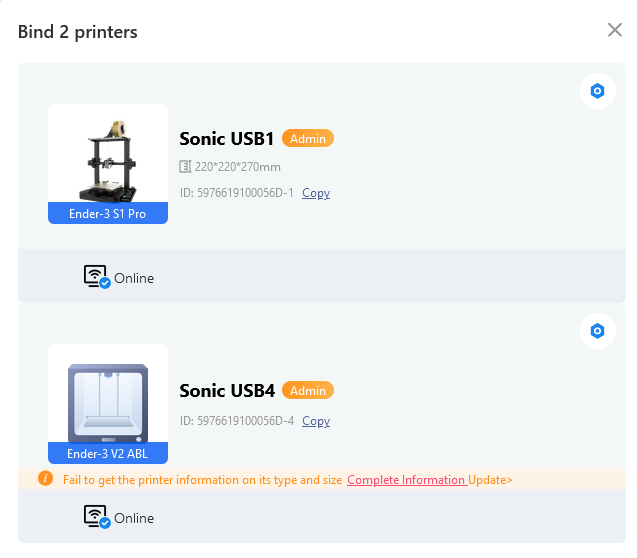Click the Online wifi status icon for Sonic USB1
This screenshot has height=558, width=637.
click(97, 277)
